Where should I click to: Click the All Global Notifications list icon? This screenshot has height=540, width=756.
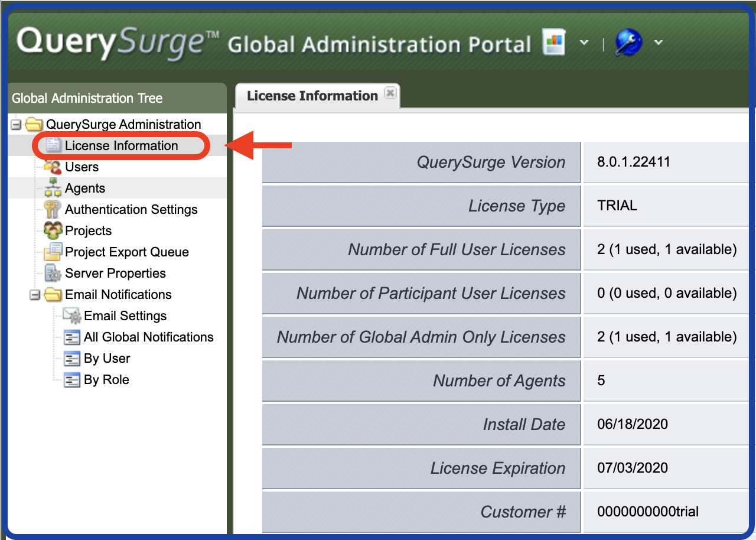tap(72, 337)
